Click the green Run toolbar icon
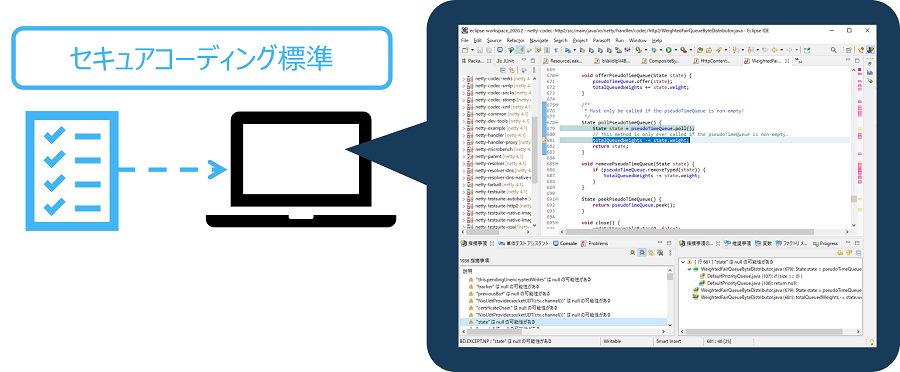Image resolution: width=900 pixels, height=372 pixels. (x=668, y=50)
